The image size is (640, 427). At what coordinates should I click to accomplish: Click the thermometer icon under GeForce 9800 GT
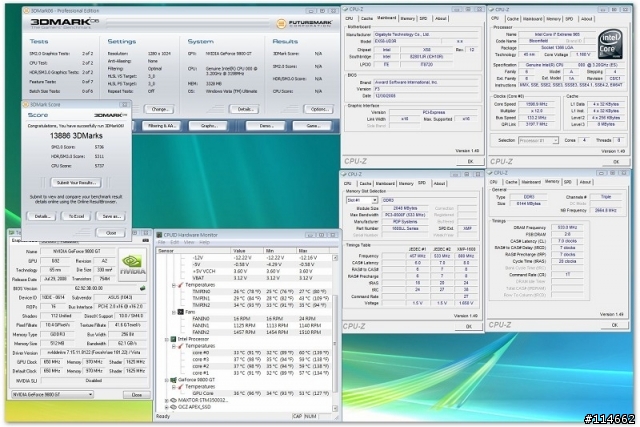point(180,387)
